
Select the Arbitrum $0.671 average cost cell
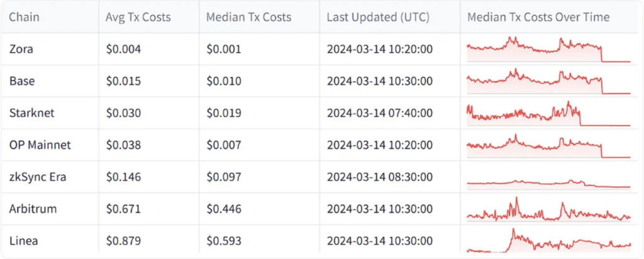149,209
